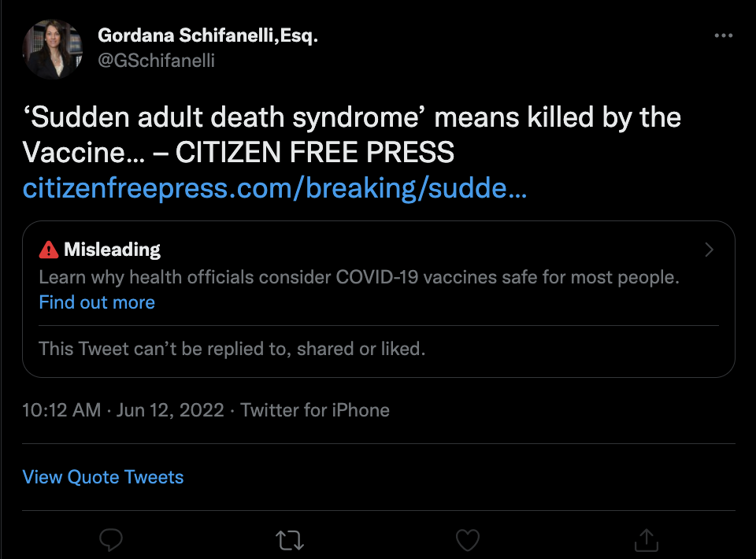The width and height of the screenshot is (756, 559).
Task: Click the tweet body text
Action: click(351, 119)
